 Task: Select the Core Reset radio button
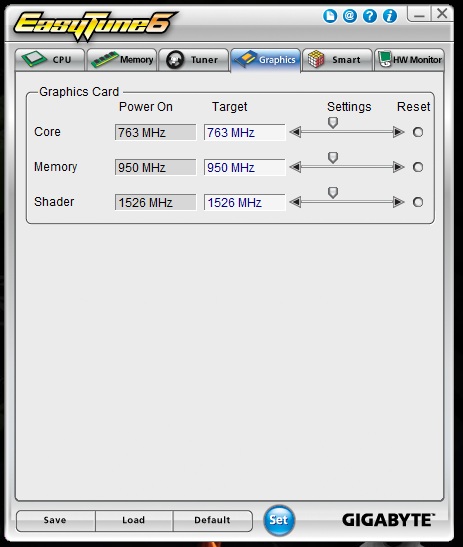(x=418, y=132)
